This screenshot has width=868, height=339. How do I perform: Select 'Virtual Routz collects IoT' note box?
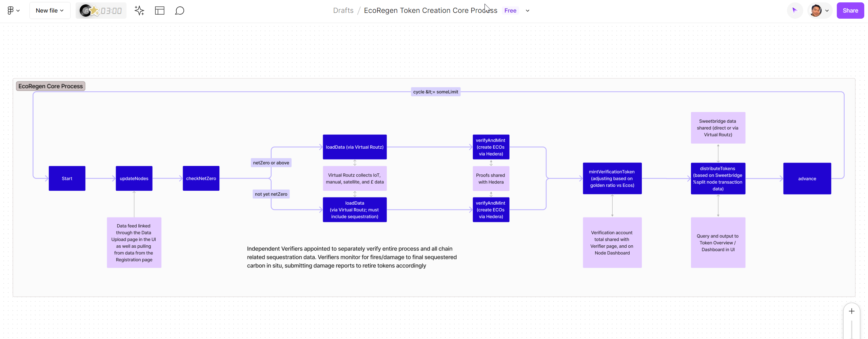[x=355, y=178]
